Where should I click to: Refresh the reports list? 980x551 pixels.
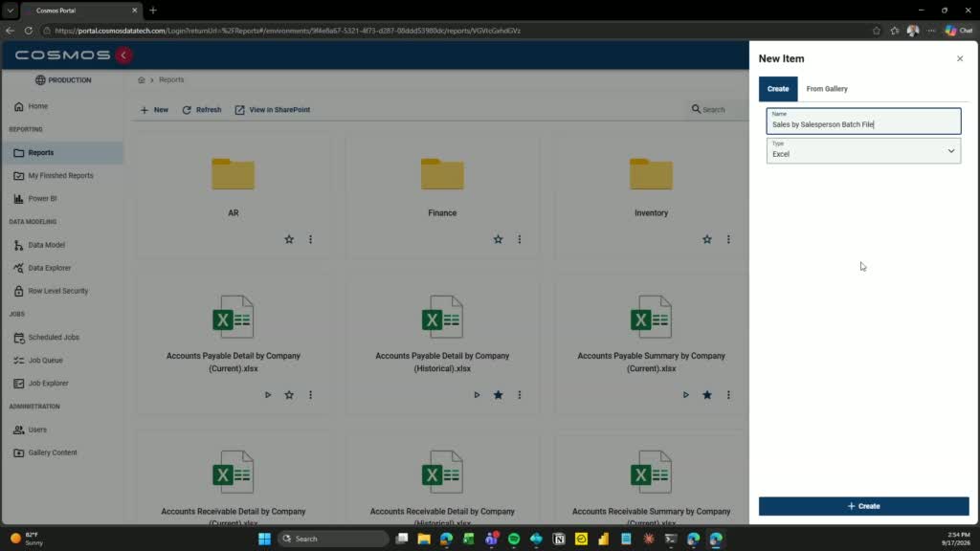202,110
